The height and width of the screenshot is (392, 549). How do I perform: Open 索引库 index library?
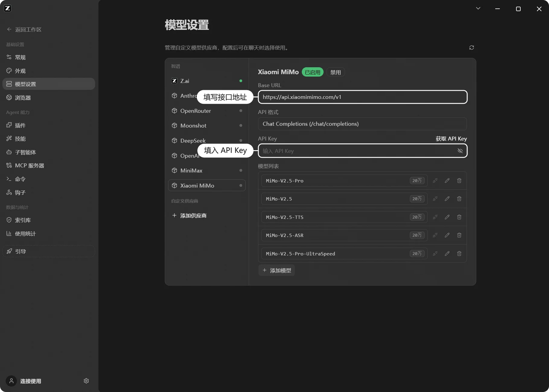point(49,220)
